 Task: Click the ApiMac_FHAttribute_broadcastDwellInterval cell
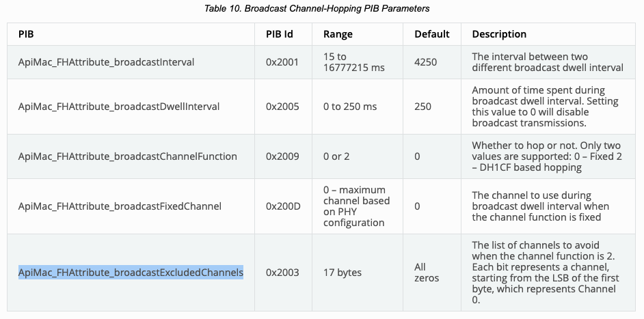[x=118, y=107]
